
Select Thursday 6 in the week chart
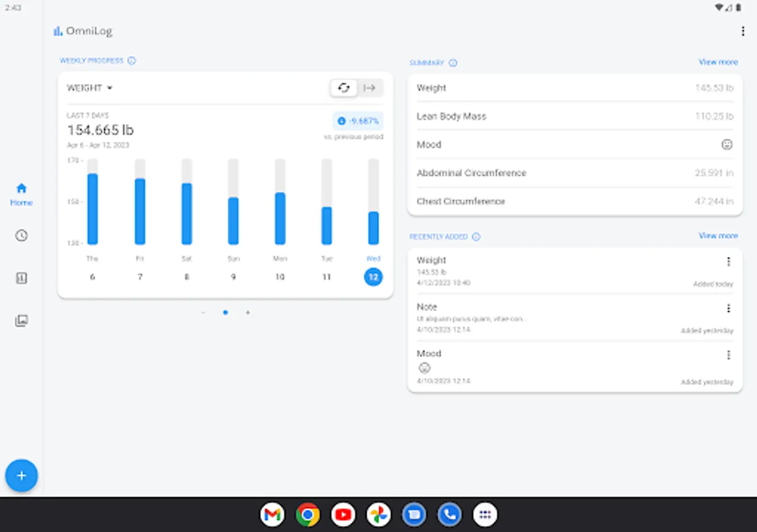[92, 277]
